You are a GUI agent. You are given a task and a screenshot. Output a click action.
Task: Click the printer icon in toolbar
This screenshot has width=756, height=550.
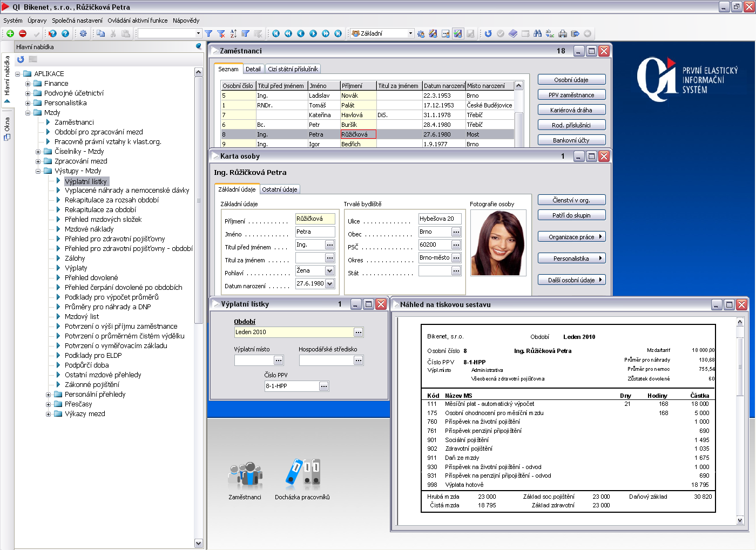pos(563,33)
